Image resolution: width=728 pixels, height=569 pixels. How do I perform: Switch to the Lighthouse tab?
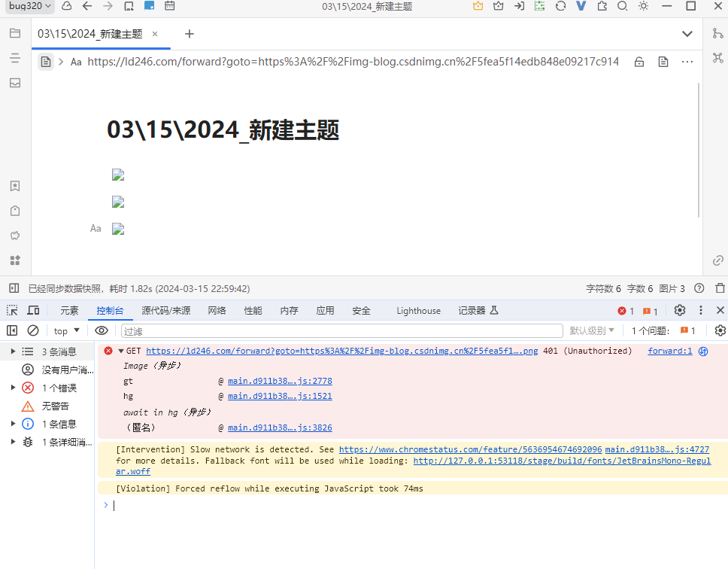[x=418, y=311]
